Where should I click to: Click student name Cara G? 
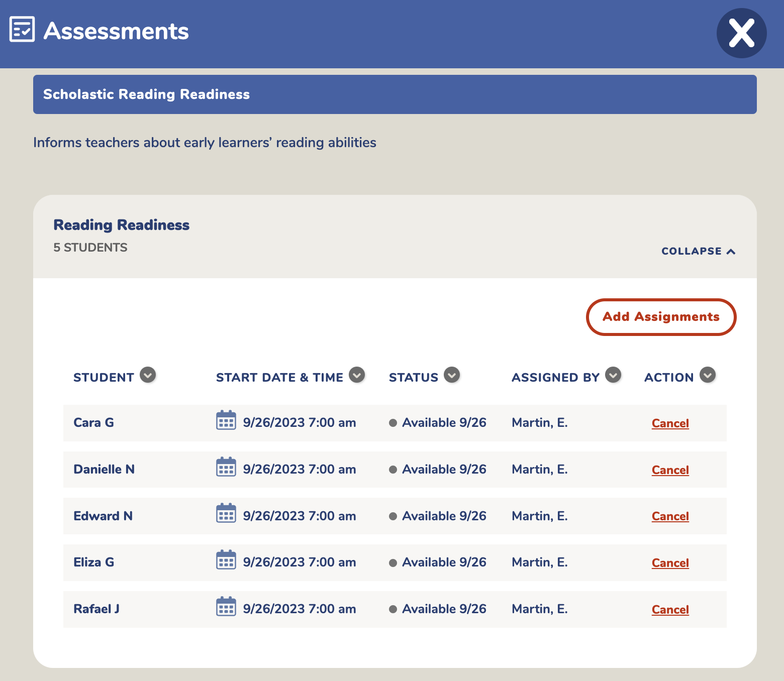(93, 423)
